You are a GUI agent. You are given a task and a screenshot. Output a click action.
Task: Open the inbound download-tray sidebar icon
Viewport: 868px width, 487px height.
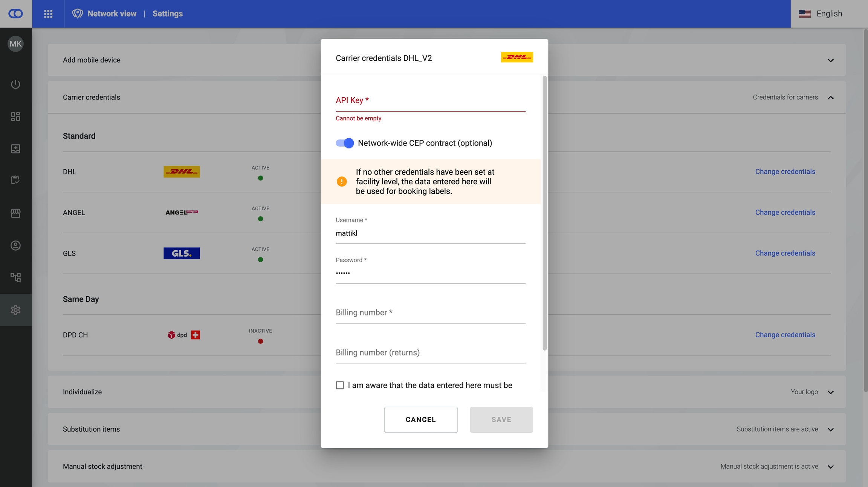(x=15, y=149)
